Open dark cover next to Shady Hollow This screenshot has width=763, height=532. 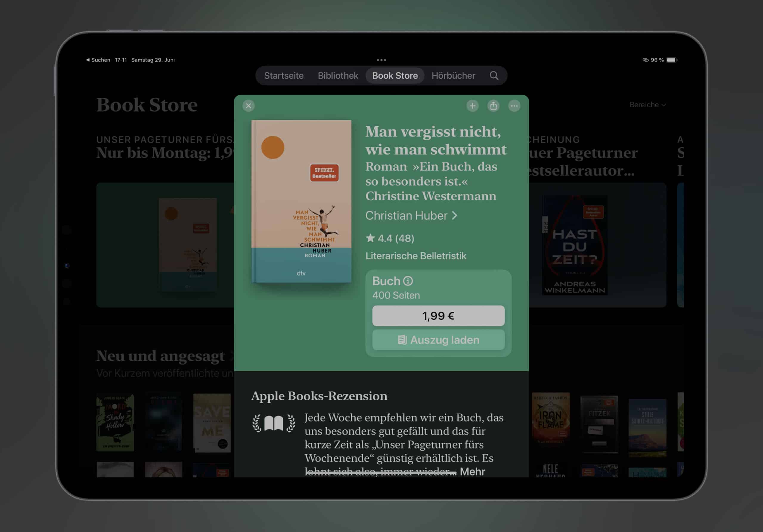tap(163, 422)
